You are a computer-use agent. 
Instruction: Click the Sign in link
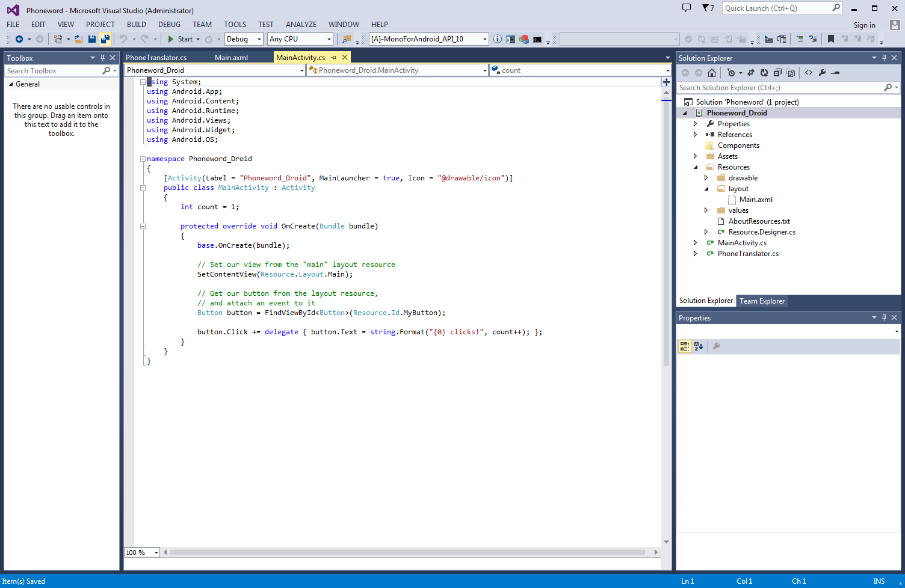point(864,25)
